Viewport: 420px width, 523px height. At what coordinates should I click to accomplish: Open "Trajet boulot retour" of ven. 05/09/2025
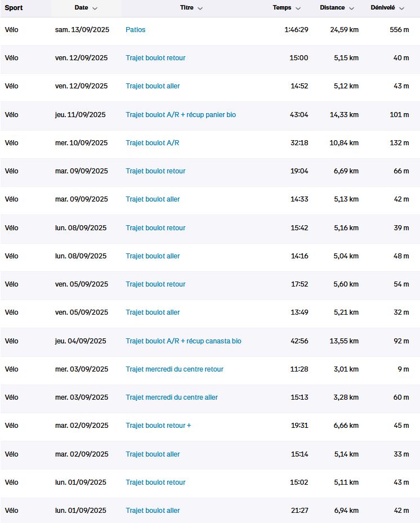(155, 284)
